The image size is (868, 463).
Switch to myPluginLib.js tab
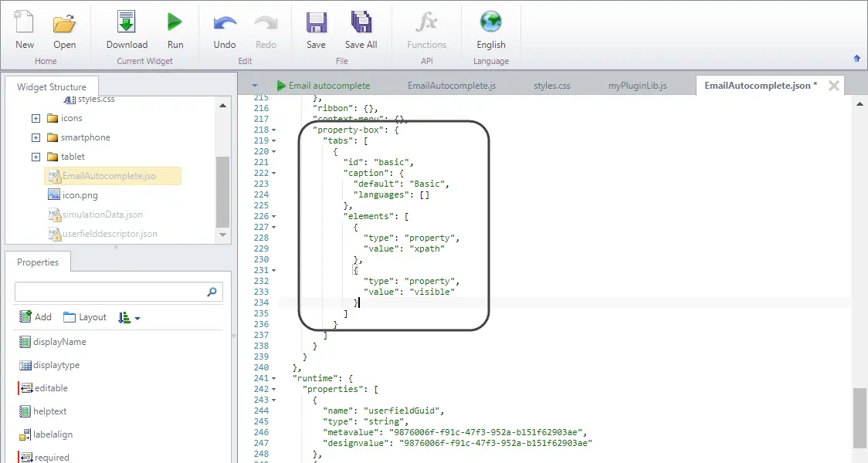(637, 86)
